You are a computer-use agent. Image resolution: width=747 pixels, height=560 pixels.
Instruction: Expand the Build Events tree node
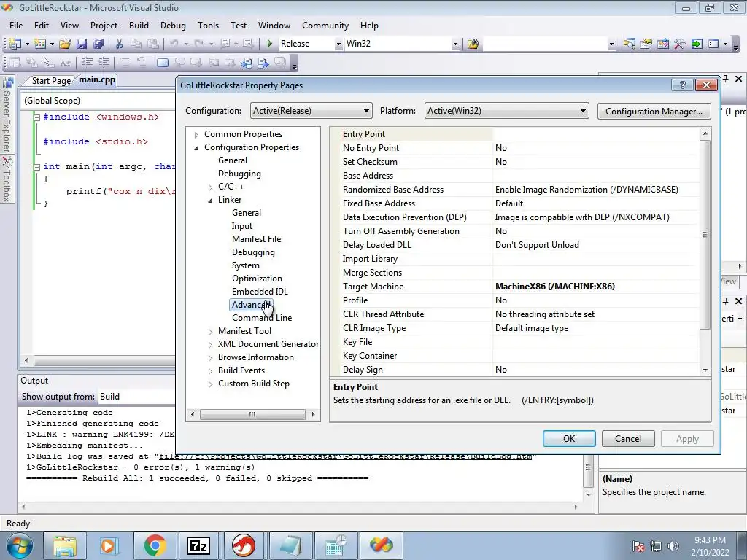(210, 371)
